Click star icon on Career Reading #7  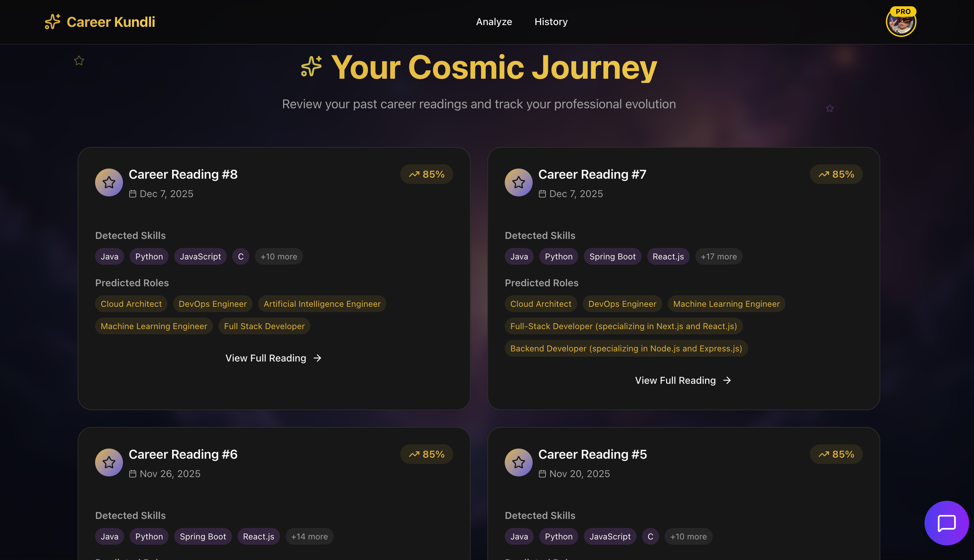[518, 182]
